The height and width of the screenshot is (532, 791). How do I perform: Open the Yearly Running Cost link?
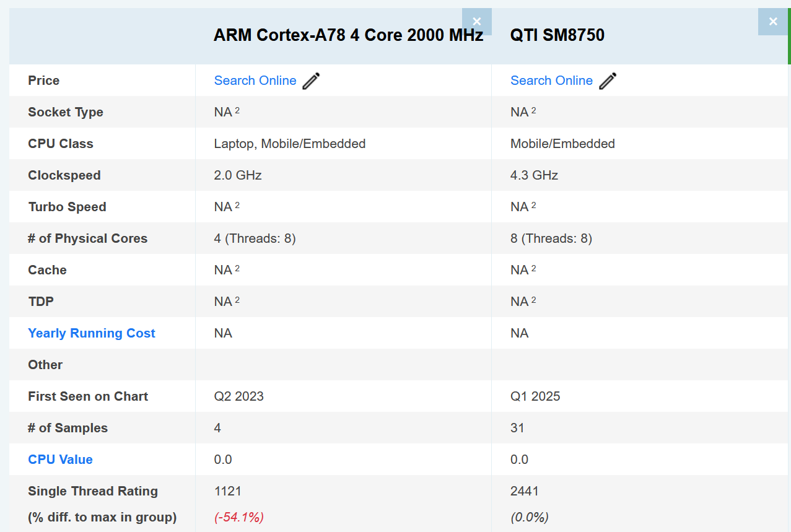click(92, 333)
